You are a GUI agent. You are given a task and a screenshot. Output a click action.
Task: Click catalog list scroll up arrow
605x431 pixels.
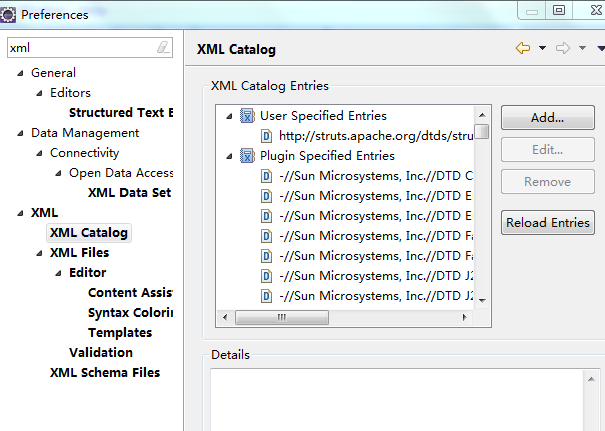[482, 115]
